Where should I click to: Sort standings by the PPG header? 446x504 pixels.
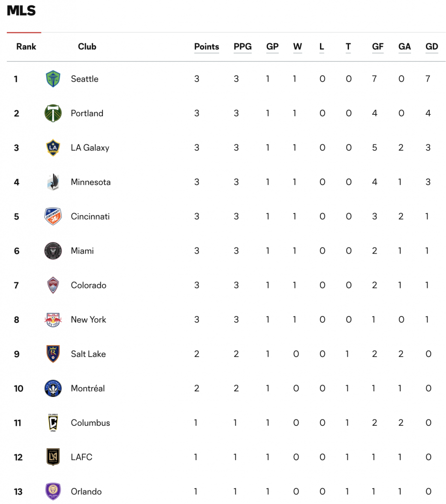243,47
